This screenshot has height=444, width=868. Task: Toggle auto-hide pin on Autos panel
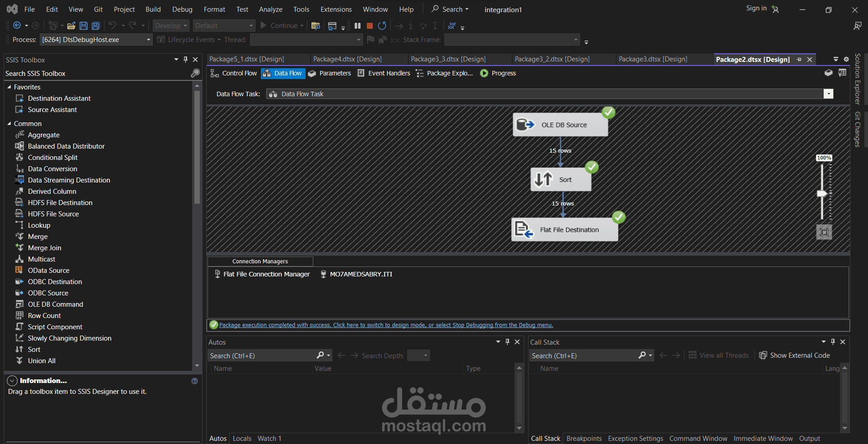pos(507,342)
